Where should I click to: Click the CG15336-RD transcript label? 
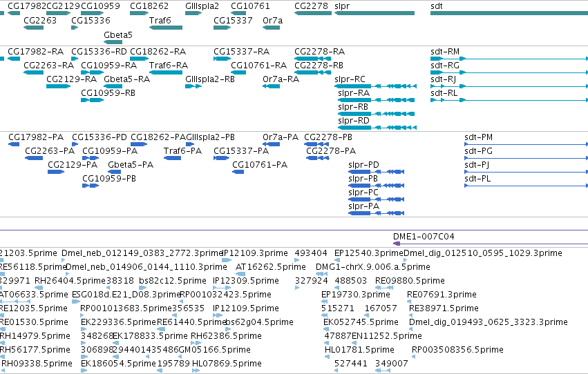pyautogui.click(x=99, y=51)
